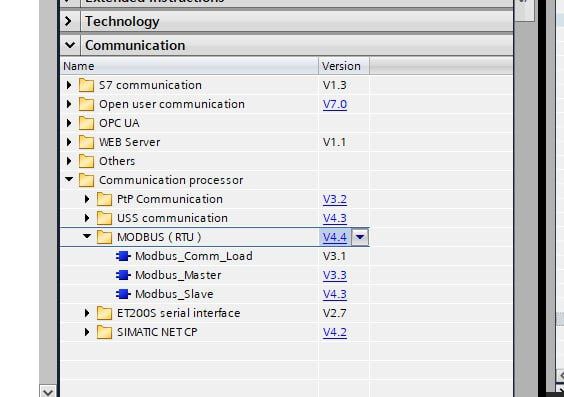564x397 pixels.
Task: Expand the OPC UA folder arrow
Action: point(69,123)
